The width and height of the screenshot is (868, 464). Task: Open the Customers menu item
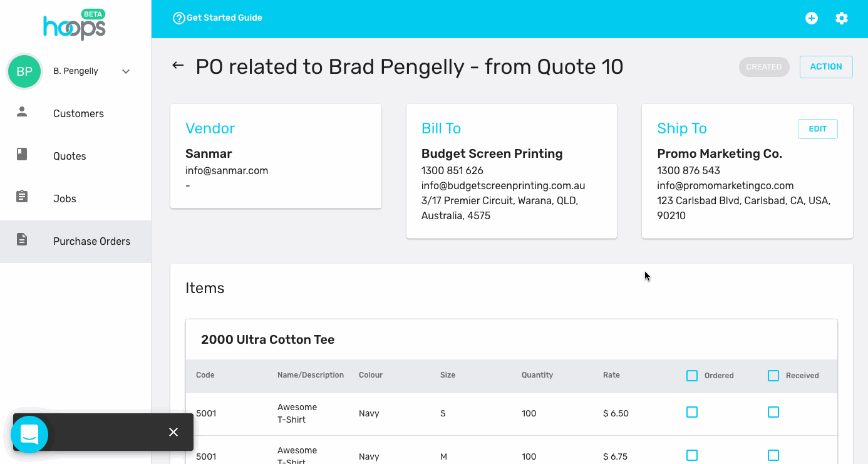(75, 114)
